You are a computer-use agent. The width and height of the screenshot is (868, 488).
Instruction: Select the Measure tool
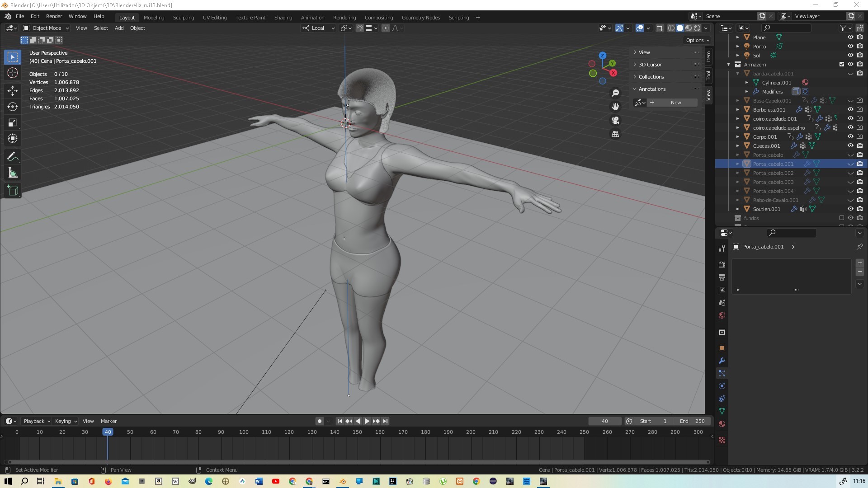coord(13,173)
